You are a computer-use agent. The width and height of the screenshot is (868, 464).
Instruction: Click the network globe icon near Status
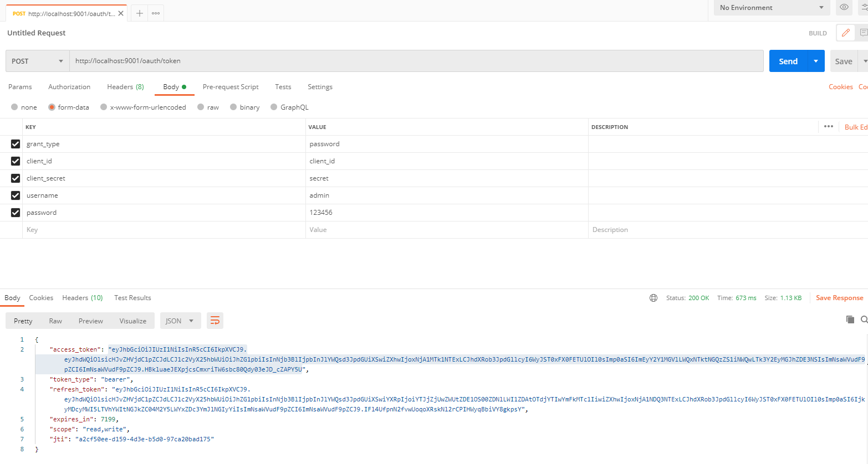click(653, 298)
